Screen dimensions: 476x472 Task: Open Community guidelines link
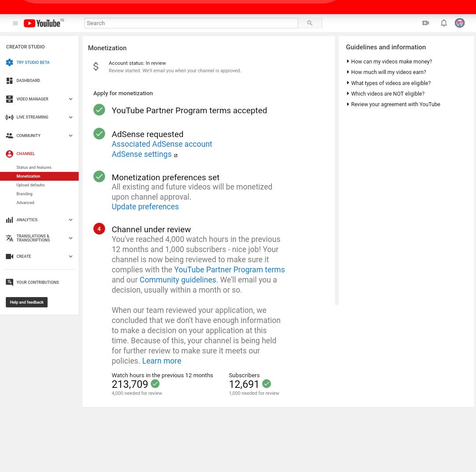pyautogui.click(x=178, y=279)
